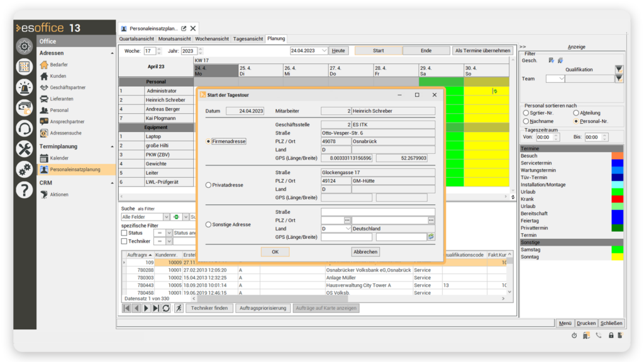Refresh the order list with the reload icon

(166, 308)
